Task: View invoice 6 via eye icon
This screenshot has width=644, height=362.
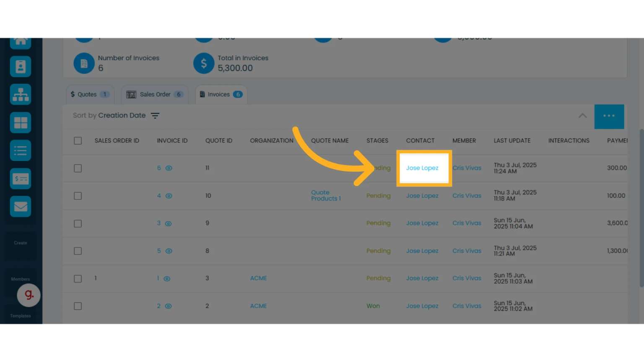Action: (169, 168)
